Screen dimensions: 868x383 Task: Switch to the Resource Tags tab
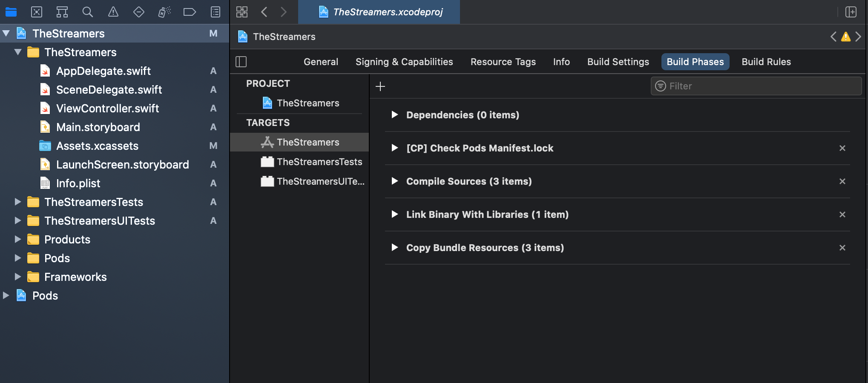coord(503,62)
